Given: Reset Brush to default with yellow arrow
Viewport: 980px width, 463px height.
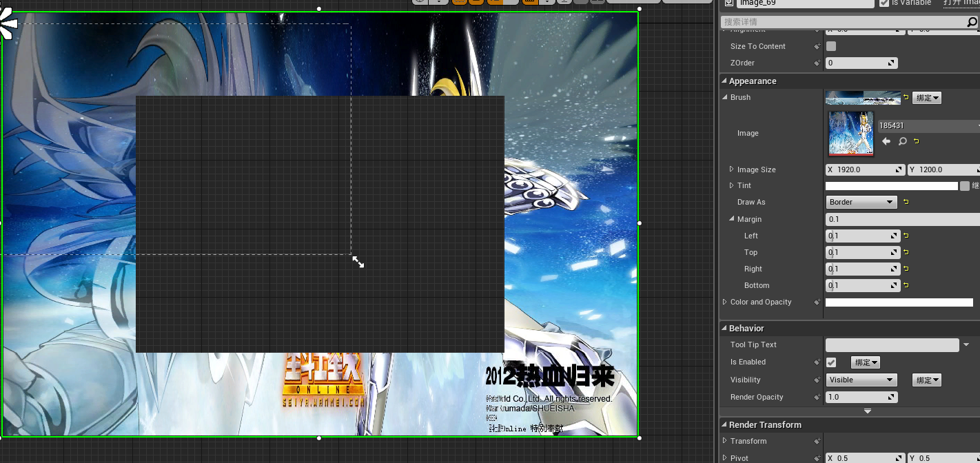Looking at the screenshot, I should 906,98.
